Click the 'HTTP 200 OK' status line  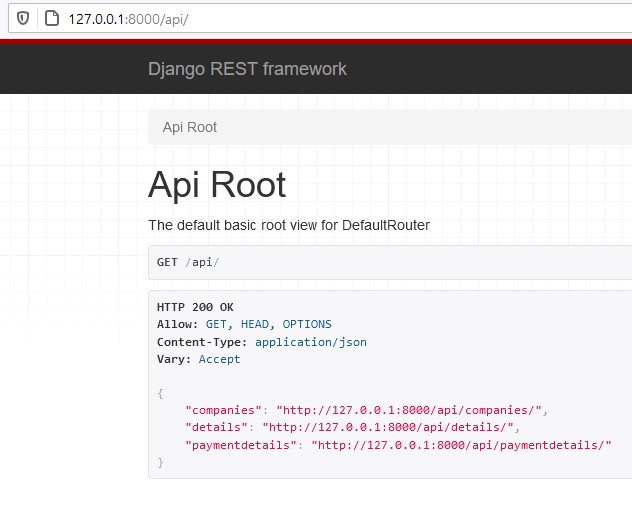pyautogui.click(x=195, y=307)
